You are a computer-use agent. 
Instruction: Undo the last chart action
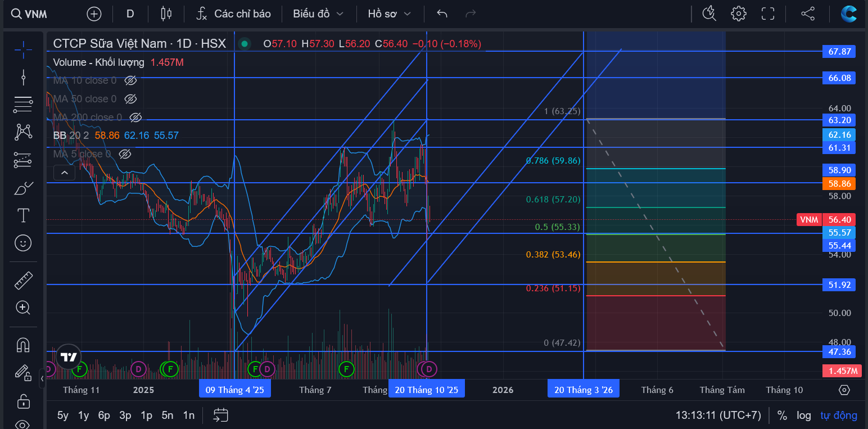[x=442, y=14]
